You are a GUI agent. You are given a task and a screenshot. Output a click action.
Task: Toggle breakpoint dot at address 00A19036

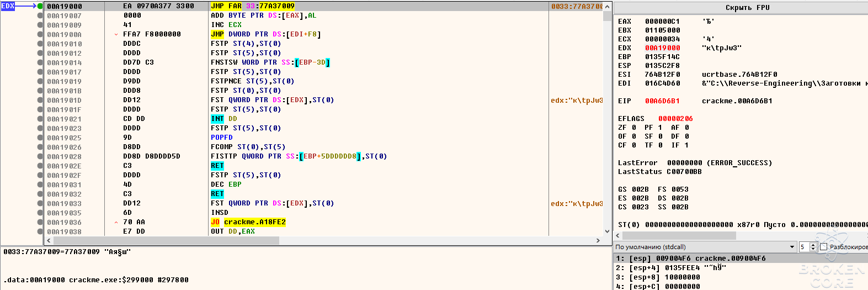tap(40, 222)
